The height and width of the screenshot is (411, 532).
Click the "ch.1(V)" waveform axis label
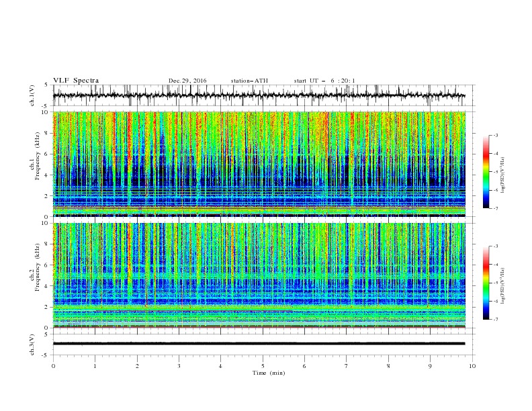32,95
